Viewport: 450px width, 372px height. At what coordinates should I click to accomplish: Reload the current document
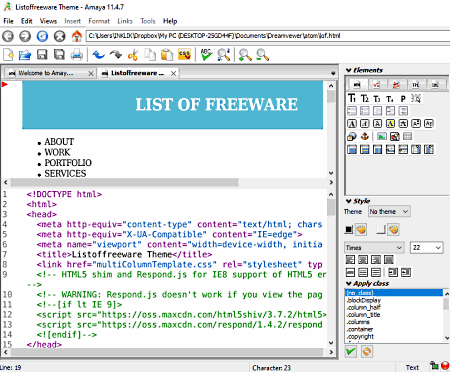click(42, 36)
